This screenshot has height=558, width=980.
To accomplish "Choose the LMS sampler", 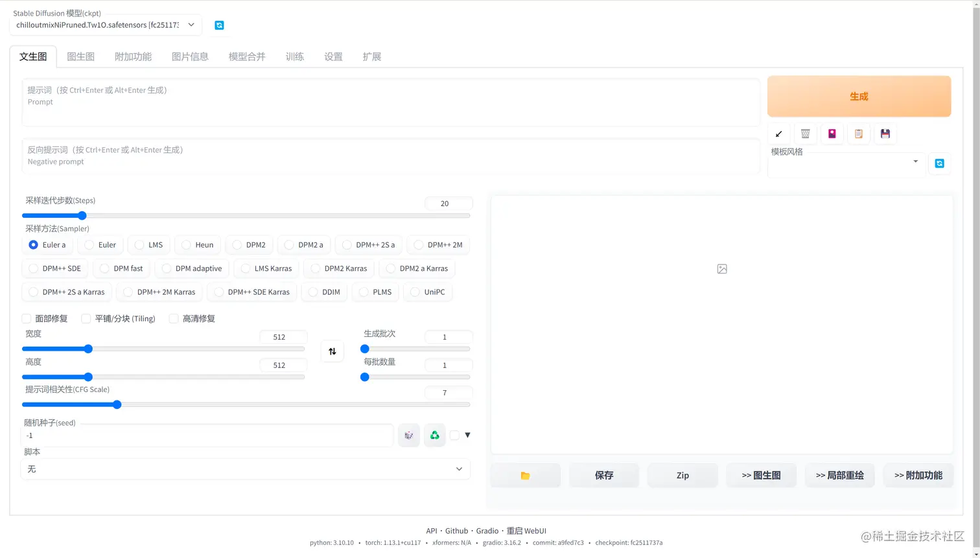I will point(148,245).
